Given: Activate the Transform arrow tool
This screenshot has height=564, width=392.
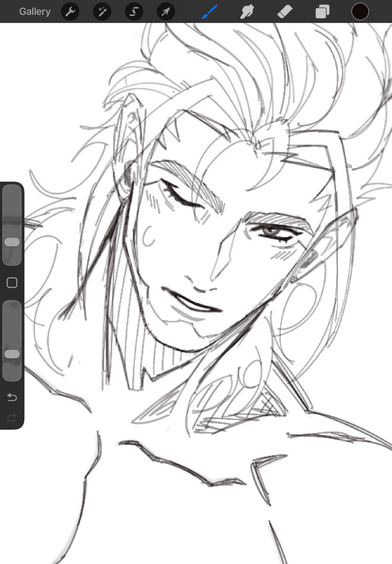Looking at the screenshot, I should (166, 11).
